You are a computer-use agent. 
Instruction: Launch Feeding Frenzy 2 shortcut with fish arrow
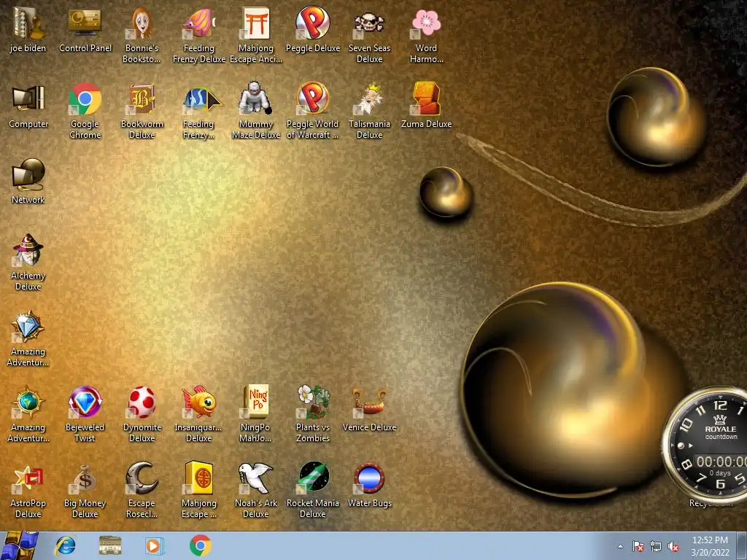tap(198, 112)
